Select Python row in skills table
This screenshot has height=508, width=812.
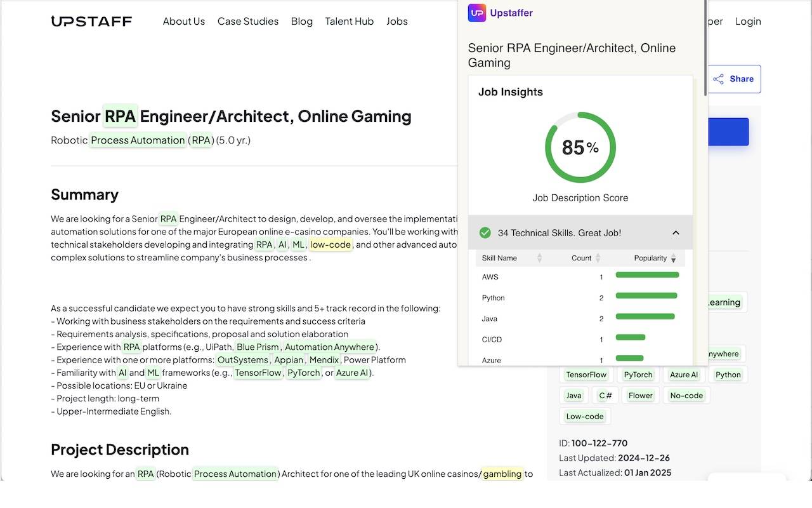tap(580, 298)
